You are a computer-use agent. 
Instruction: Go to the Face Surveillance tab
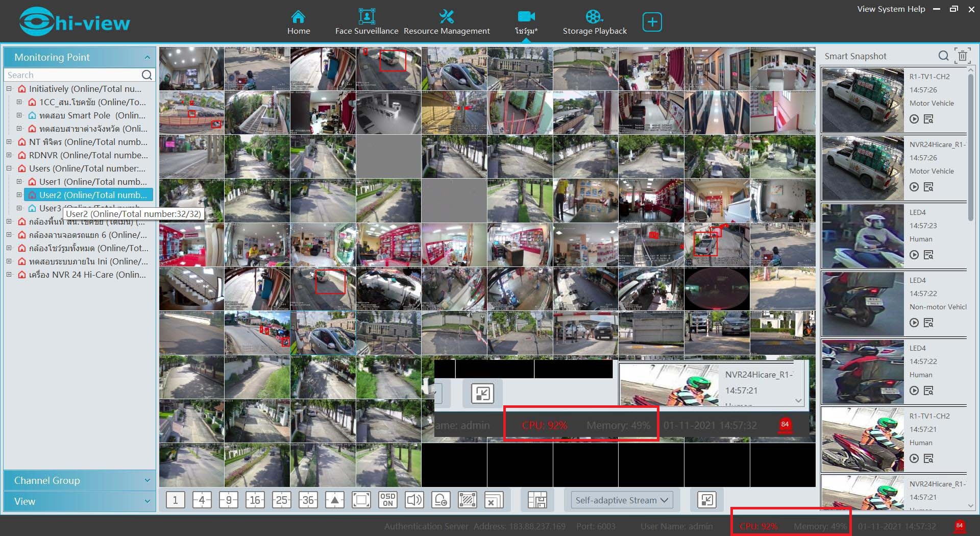(x=366, y=23)
